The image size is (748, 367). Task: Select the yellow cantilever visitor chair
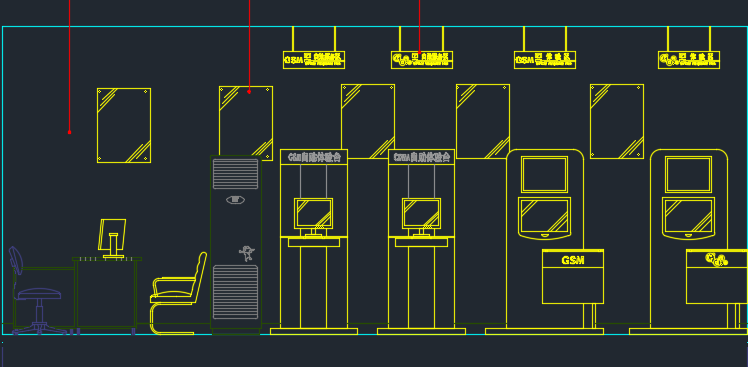pos(178,293)
